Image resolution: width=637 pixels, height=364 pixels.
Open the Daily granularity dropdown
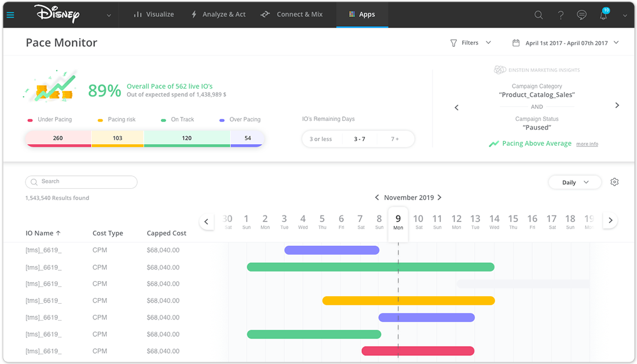[574, 182]
